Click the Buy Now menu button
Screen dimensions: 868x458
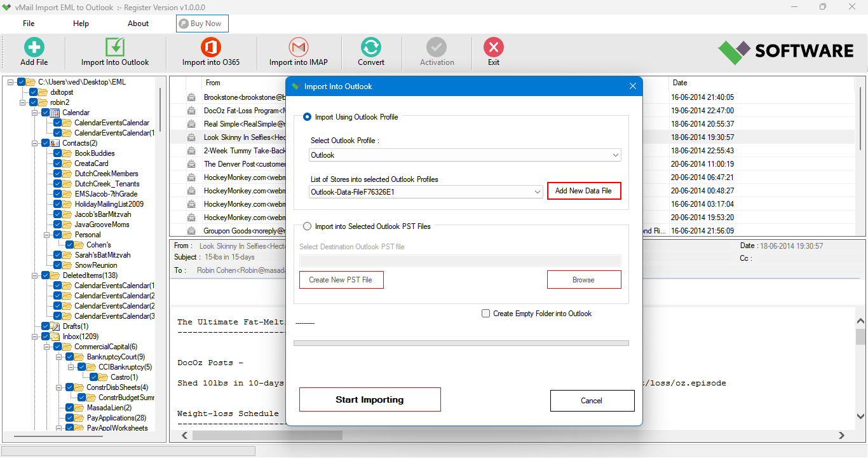pyautogui.click(x=202, y=24)
